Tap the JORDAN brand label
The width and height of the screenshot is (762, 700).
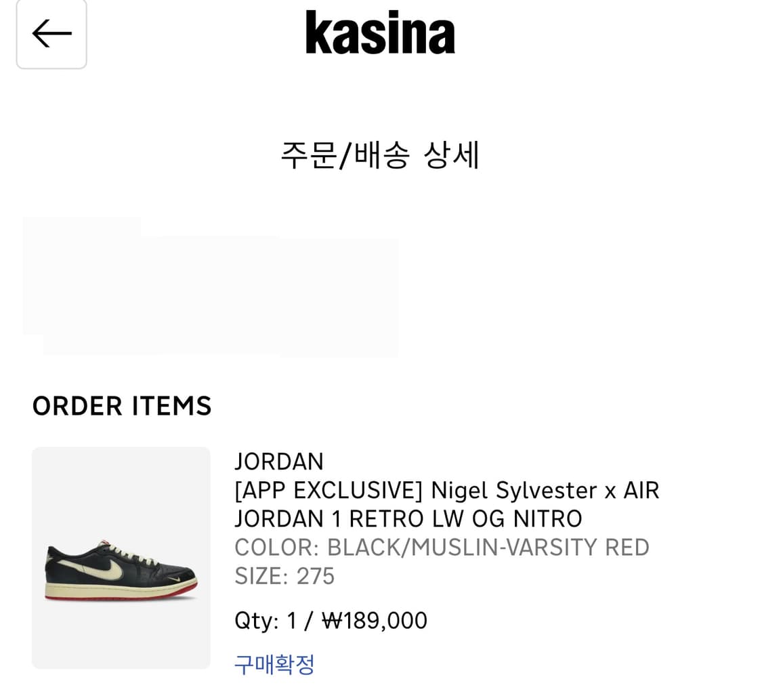pos(279,461)
